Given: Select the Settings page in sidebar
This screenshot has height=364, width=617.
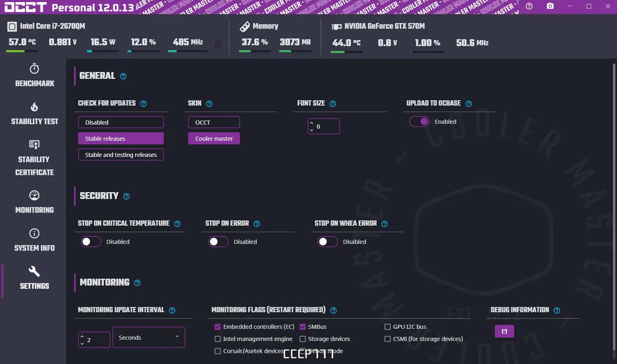Looking at the screenshot, I should 34,278.
